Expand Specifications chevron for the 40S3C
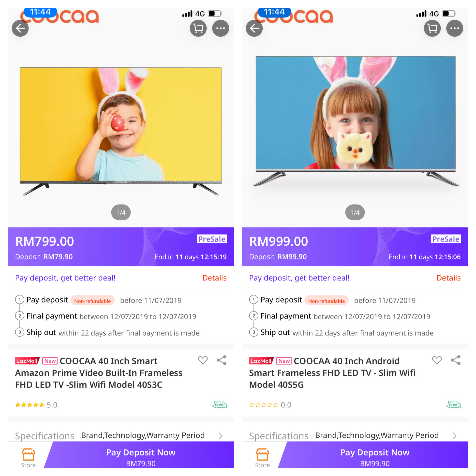This screenshot has height=476, width=476. pos(221,436)
